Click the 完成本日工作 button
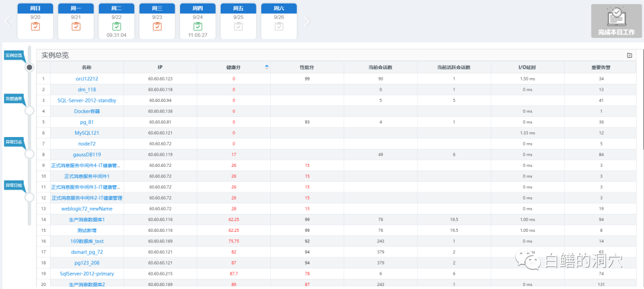This screenshot has height=289, width=644. pyautogui.click(x=616, y=21)
